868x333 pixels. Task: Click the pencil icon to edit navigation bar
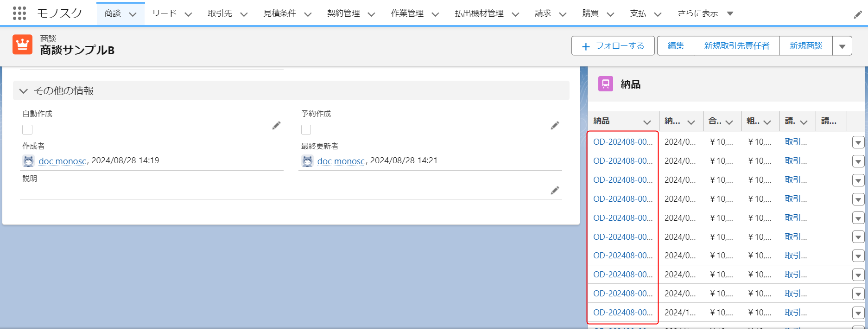(858, 15)
